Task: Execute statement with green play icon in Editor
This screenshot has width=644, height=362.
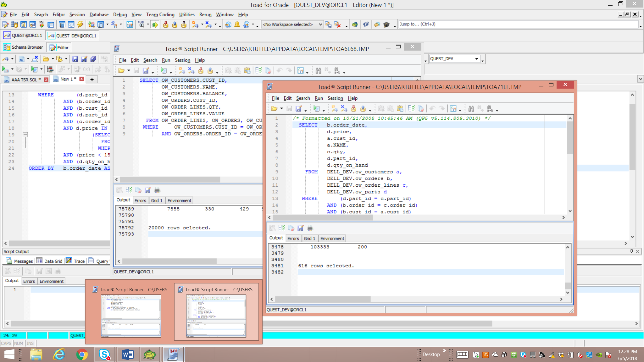Action: [x=5, y=69]
